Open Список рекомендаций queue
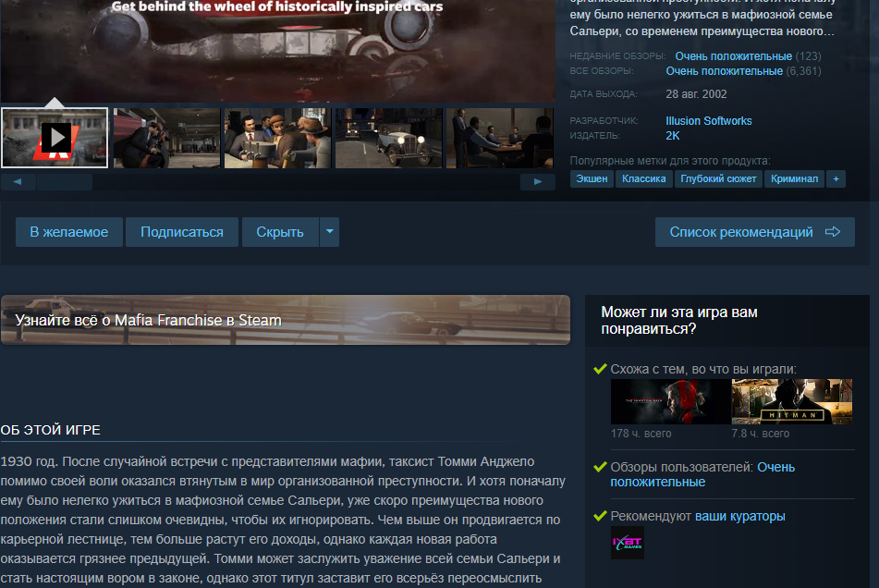Viewport: 879px width, 588px height. pyautogui.click(x=754, y=232)
